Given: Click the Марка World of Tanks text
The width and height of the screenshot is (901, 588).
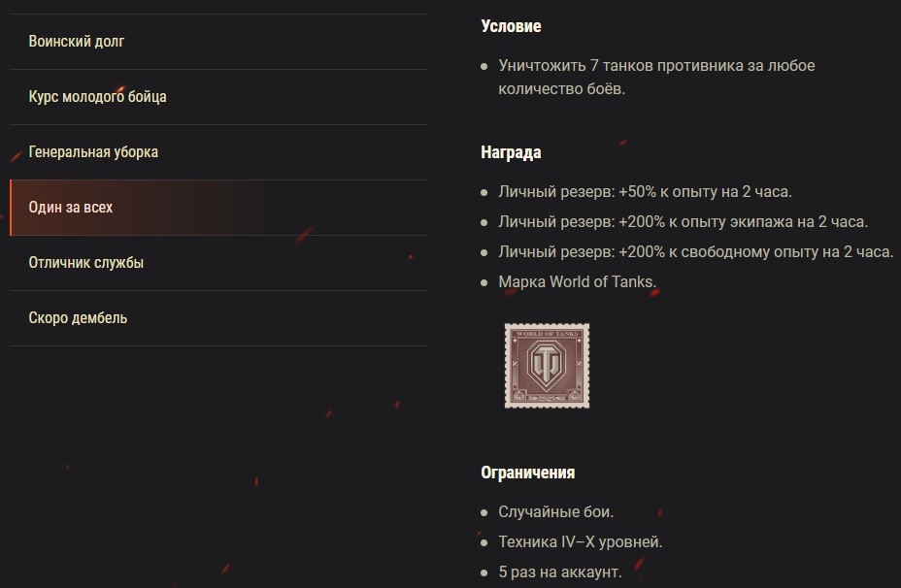Looking at the screenshot, I should point(578,282).
